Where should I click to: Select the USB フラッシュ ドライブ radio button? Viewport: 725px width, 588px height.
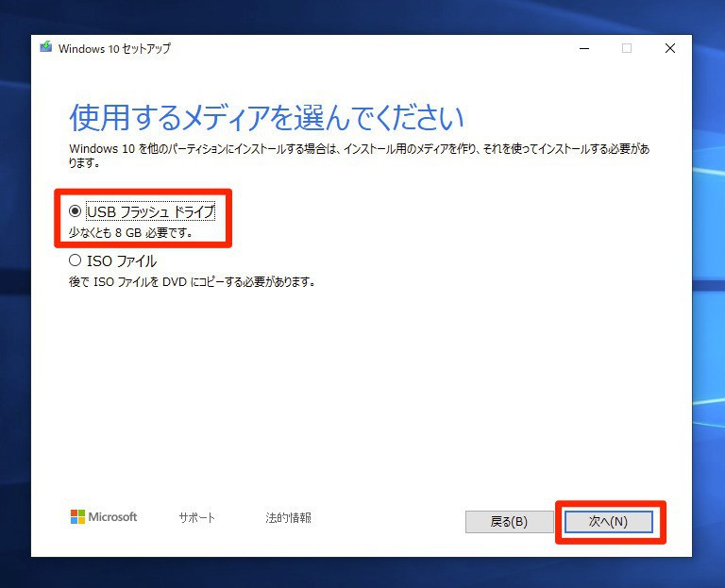point(75,211)
